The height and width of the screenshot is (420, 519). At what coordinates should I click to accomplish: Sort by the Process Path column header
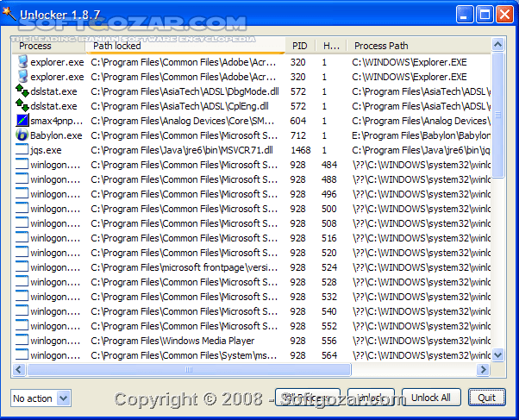click(419, 46)
